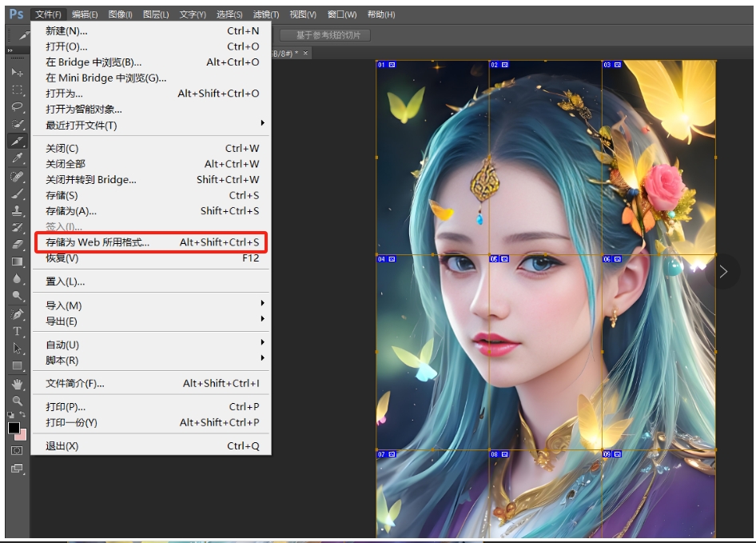Select the Eyedropper tool
The width and height of the screenshot is (756, 543).
(x=18, y=158)
